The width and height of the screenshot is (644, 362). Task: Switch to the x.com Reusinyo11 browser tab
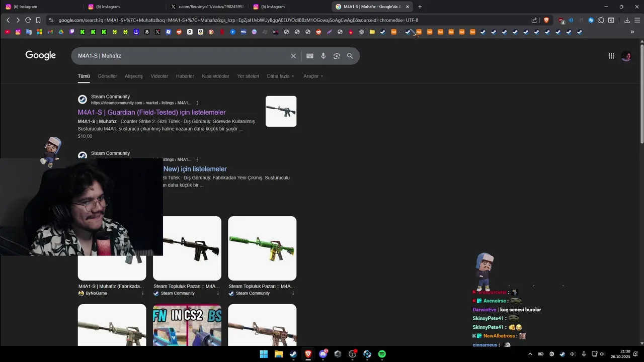(206, 7)
